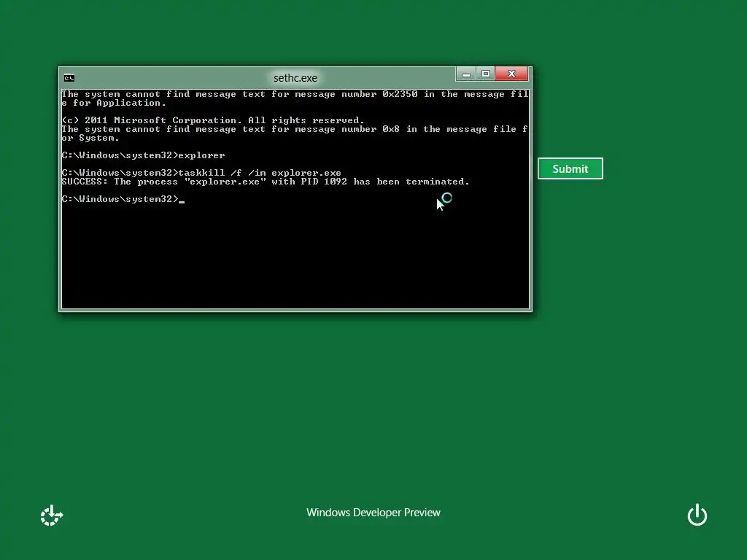Image resolution: width=747 pixels, height=560 pixels.
Task: Minimize the sethc.exe window
Action: 465,74
